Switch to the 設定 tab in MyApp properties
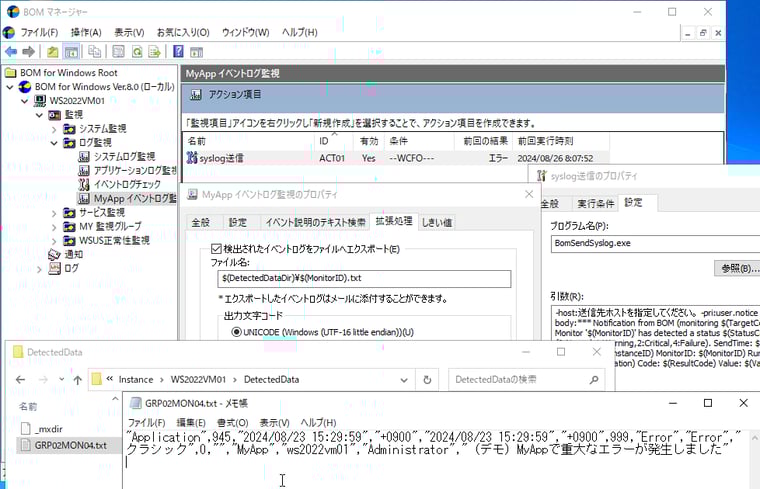This screenshot has width=760, height=489. coord(238,222)
